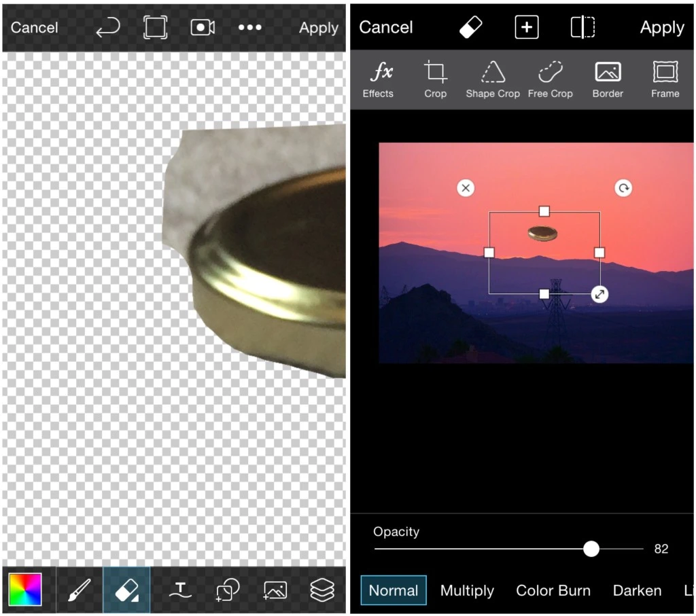Select the Multiply blend mode

click(467, 591)
